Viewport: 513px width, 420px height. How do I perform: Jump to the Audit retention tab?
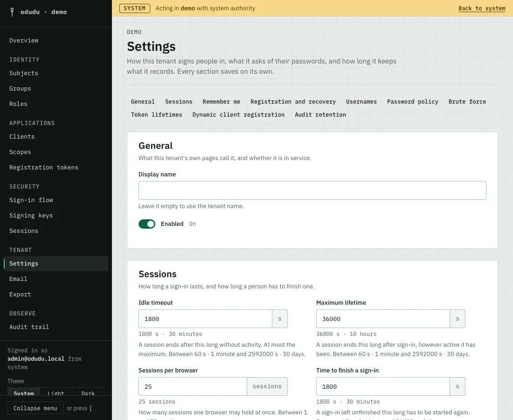click(x=320, y=115)
